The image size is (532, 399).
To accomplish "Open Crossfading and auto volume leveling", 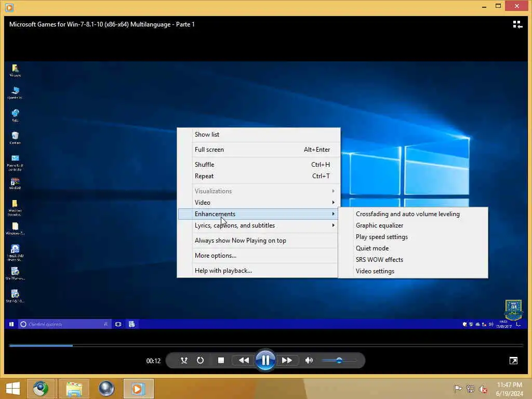I will pos(413,214).
